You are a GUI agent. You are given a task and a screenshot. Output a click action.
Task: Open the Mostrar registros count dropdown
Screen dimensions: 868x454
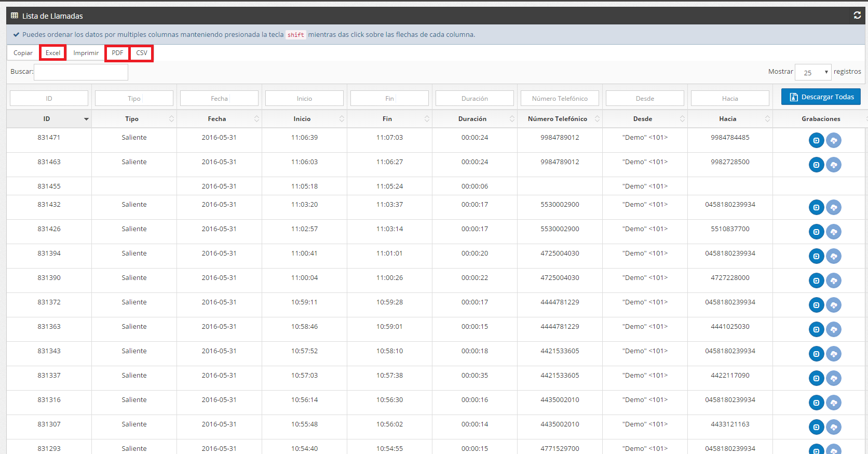tap(813, 72)
